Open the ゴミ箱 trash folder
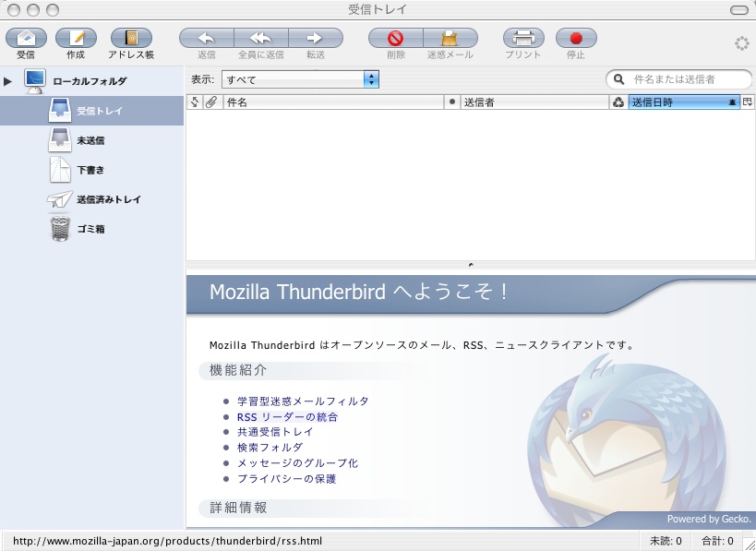 pos(91,229)
